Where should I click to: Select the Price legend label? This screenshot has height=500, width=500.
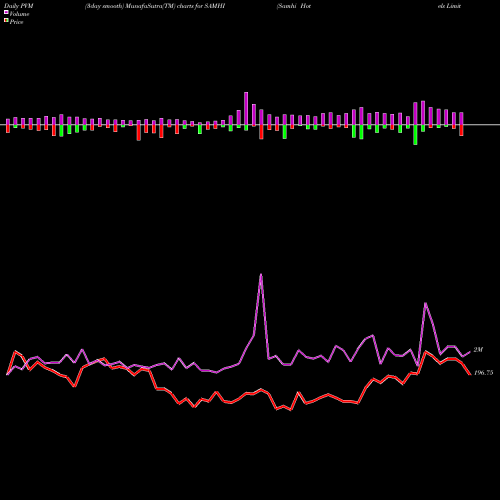pyautogui.click(x=16, y=22)
